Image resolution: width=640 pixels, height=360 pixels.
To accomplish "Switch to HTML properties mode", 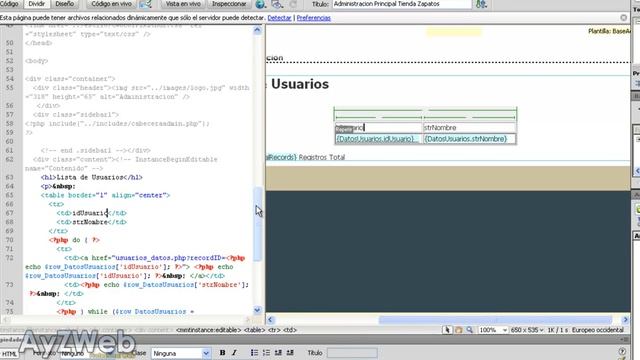I will [9, 354].
